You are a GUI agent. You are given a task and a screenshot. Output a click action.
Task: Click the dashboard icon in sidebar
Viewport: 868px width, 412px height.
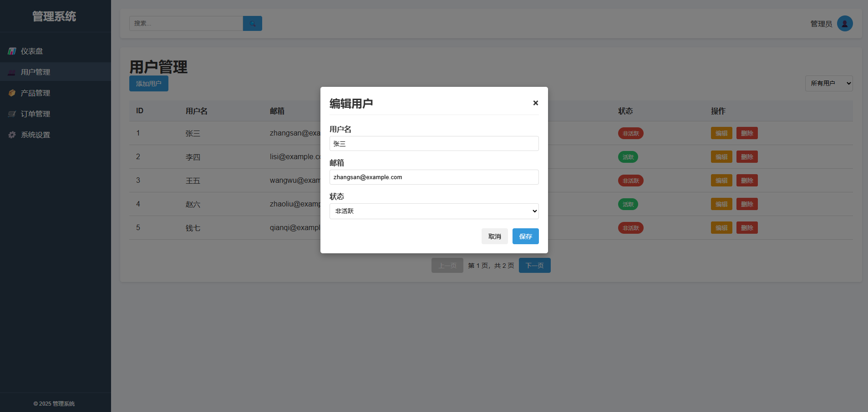coord(12,51)
